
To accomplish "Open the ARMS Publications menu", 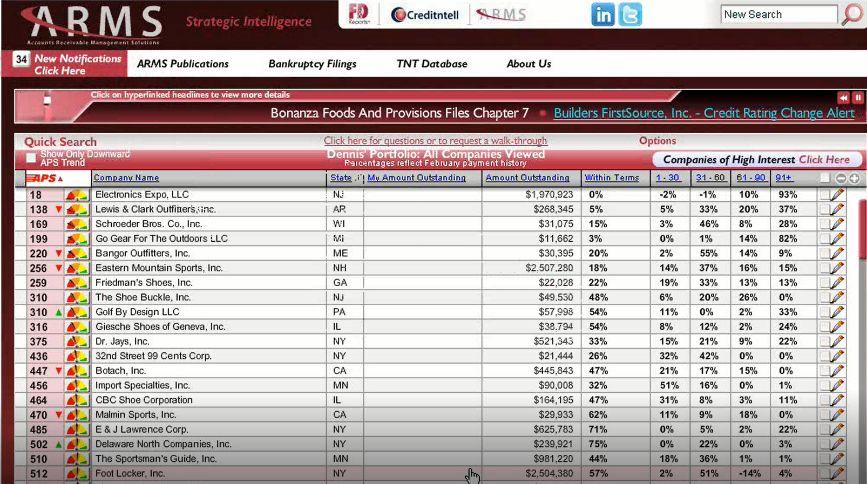I will [x=182, y=64].
